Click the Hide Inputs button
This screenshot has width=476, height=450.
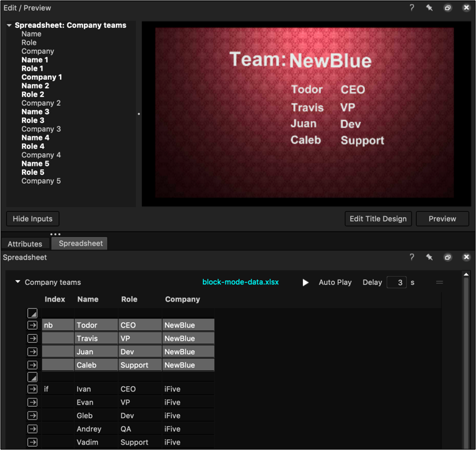[33, 218]
